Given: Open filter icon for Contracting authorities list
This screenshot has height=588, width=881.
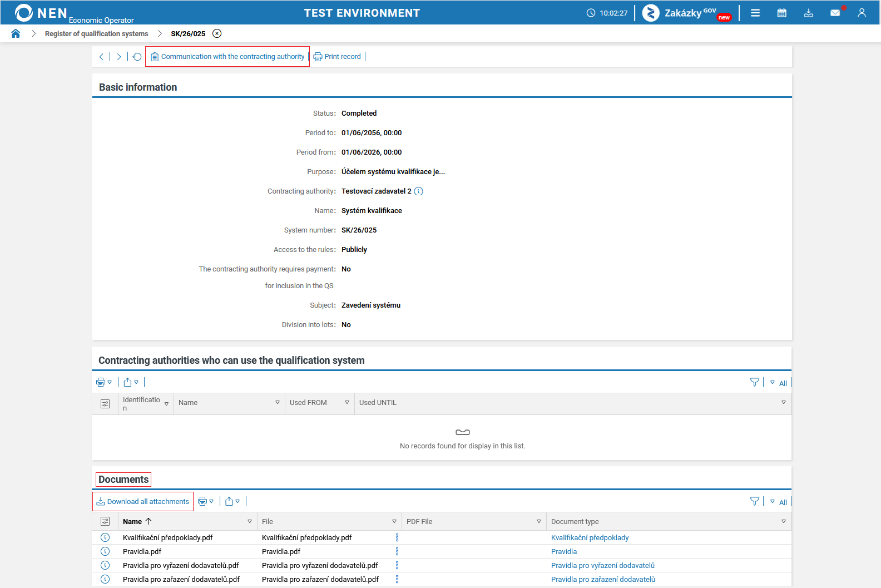Looking at the screenshot, I should 755,382.
